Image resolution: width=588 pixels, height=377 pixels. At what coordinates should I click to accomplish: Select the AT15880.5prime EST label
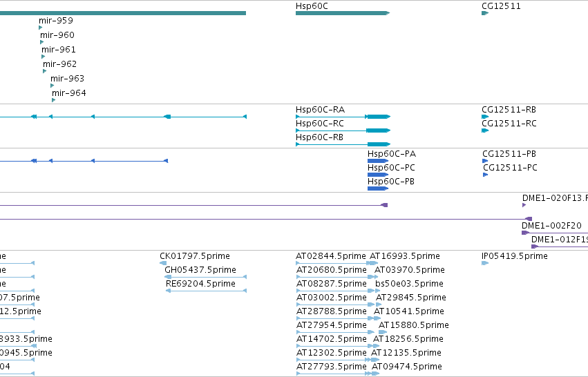[x=414, y=326]
